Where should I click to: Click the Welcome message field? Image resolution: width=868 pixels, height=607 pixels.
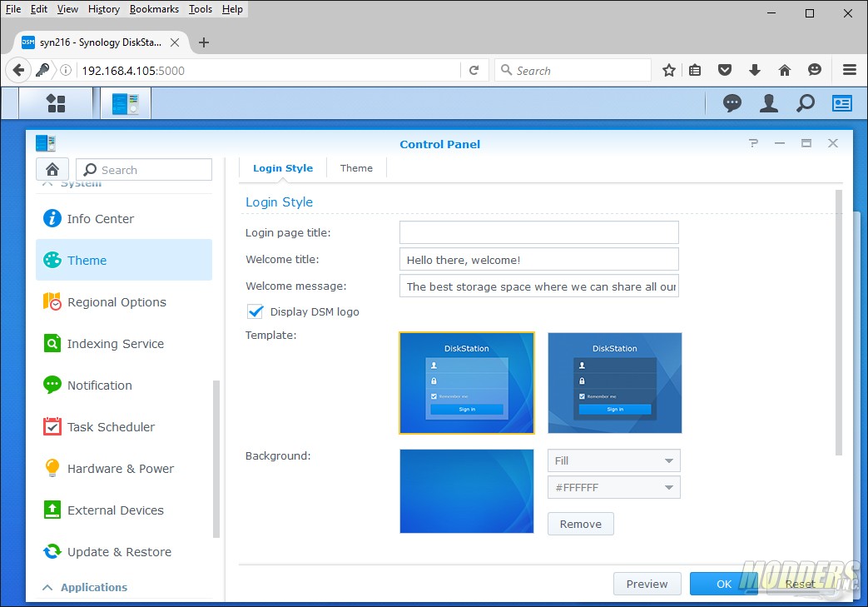pos(539,286)
